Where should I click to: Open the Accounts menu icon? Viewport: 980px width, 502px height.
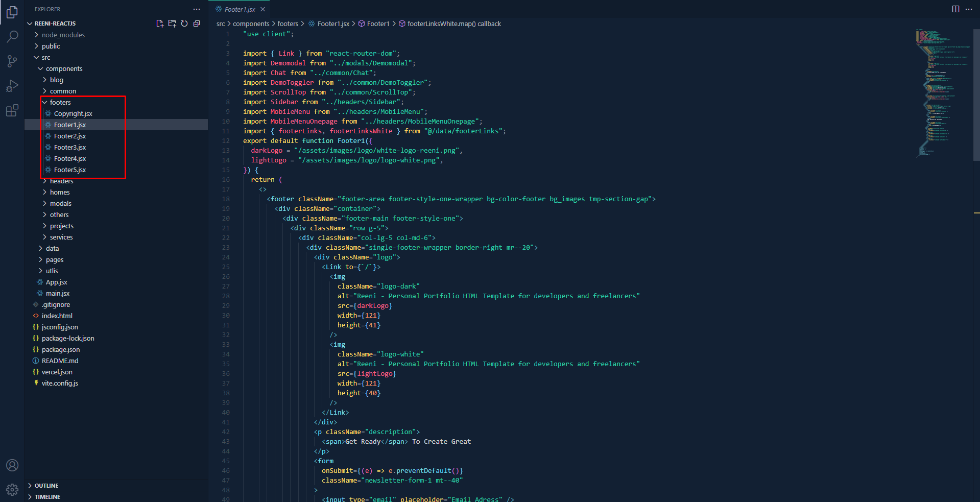[x=12, y=465]
